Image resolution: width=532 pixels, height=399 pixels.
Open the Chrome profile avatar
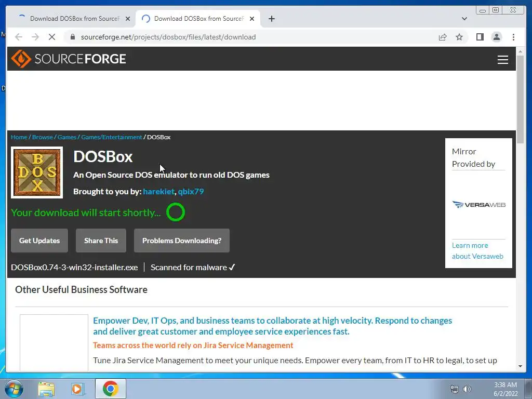coord(496,37)
